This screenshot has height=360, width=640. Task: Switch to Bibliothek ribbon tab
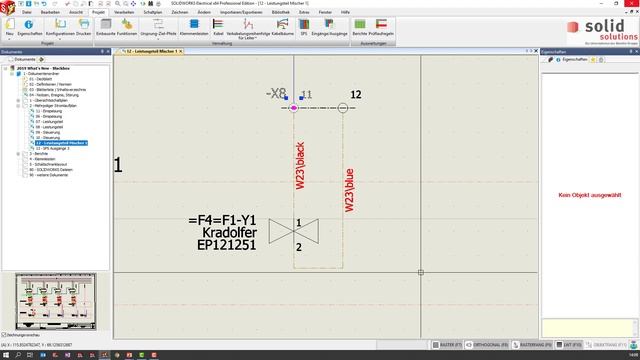281,12
